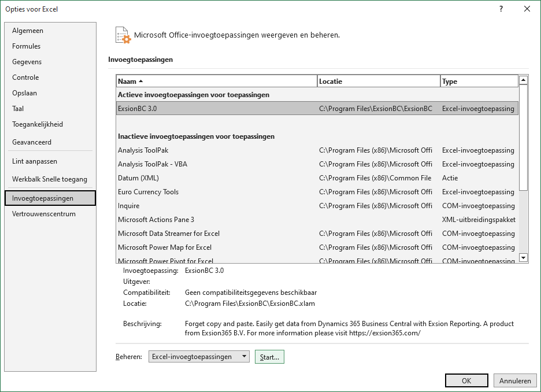Click Inquire's COM-invoegtoepassing type cell
This screenshot has height=392, width=541.
(479, 206)
